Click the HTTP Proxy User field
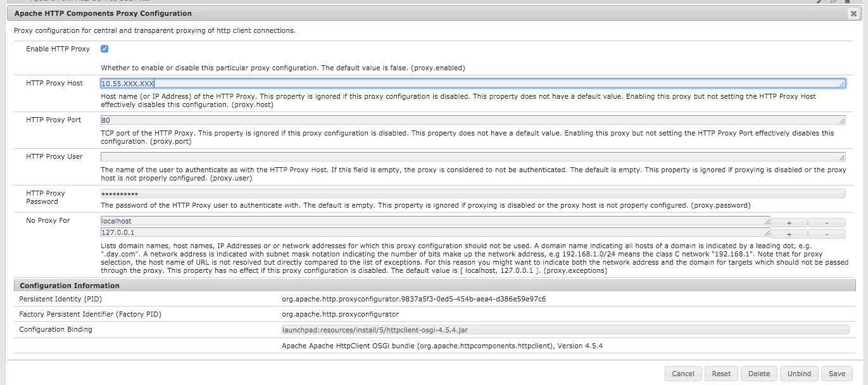This screenshot has width=868, height=385. 473,156
